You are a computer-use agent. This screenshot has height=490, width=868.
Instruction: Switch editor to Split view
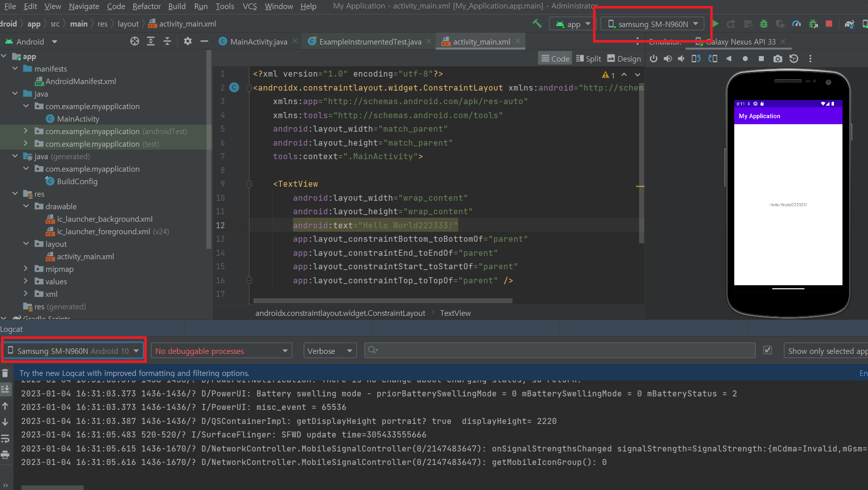[589, 59]
